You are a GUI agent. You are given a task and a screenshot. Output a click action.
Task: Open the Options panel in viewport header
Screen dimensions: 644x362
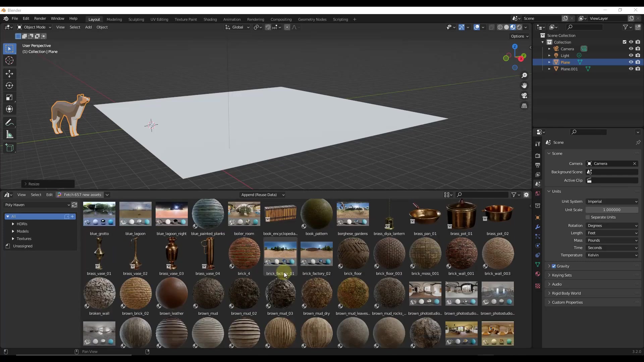519,36
